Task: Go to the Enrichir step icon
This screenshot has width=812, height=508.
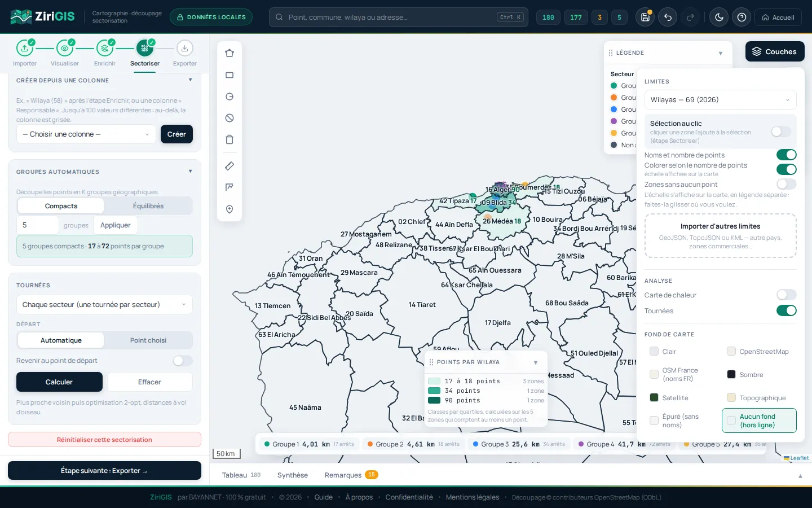Action: coord(105,48)
